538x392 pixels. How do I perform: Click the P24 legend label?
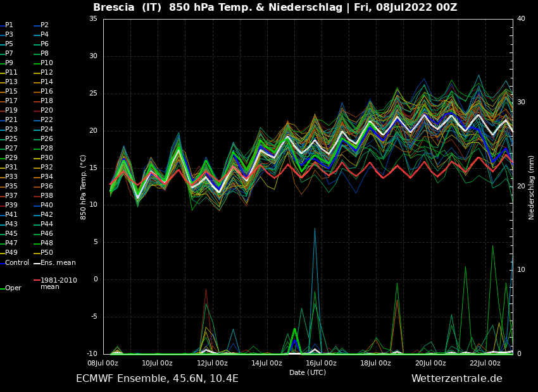[x=47, y=129]
